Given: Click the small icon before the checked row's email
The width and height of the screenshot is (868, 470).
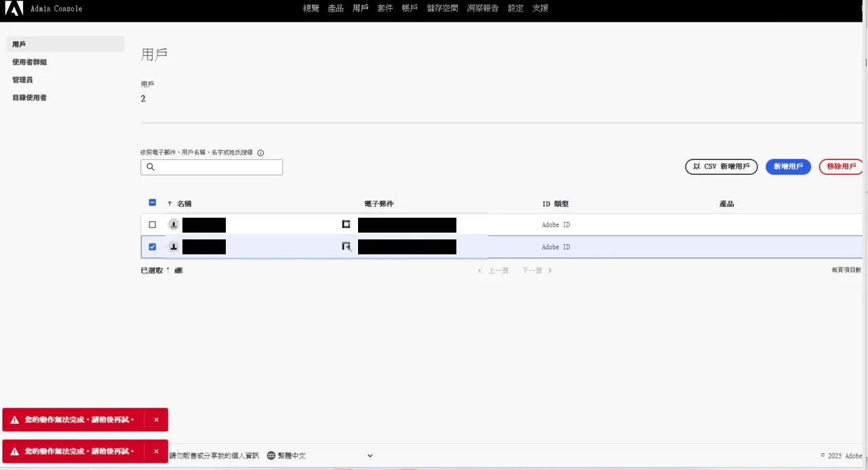Looking at the screenshot, I should tap(346, 246).
